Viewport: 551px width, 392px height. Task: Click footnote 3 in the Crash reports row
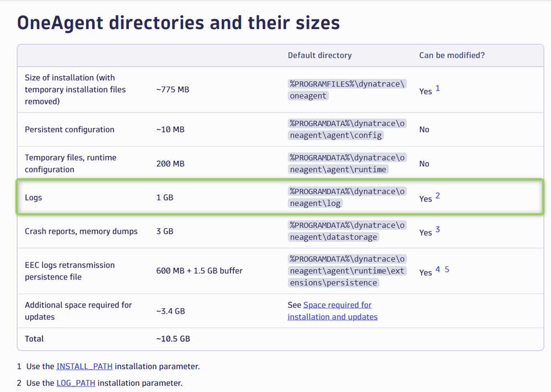[437, 229]
